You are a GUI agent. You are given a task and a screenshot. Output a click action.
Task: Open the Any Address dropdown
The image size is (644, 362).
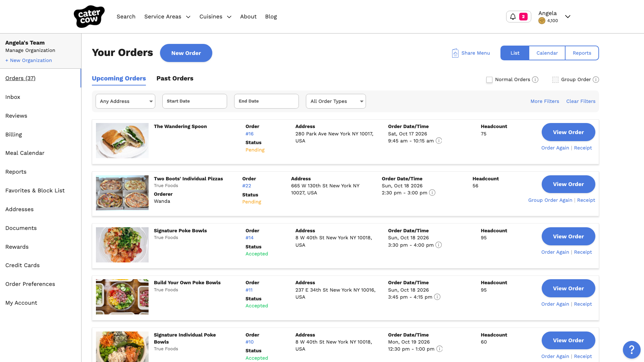tap(125, 101)
